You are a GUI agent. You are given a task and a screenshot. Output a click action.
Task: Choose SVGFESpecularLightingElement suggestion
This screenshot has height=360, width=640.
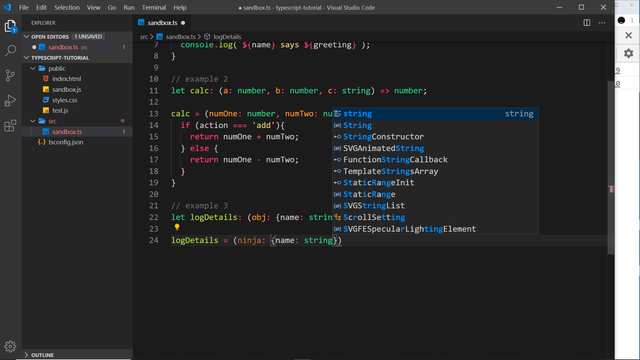tap(435, 229)
